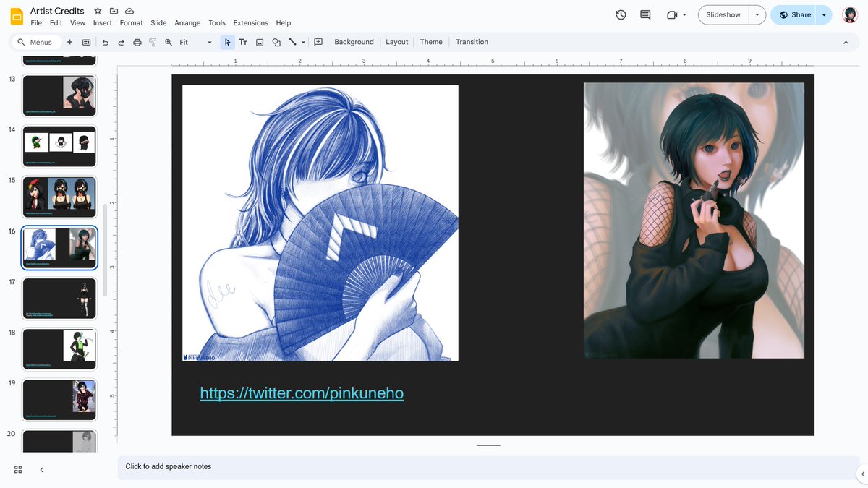This screenshot has width=868, height=488.
Task: Click the filmstrip vertical scrollbar
Action: pyautogui.click(x=106, y=249)
